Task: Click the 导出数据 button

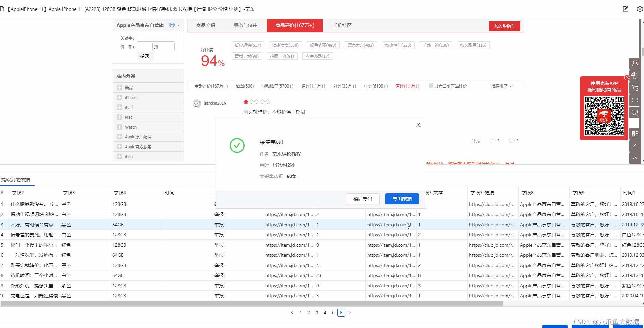Action: pyautogui.click(x=402, y=199)
